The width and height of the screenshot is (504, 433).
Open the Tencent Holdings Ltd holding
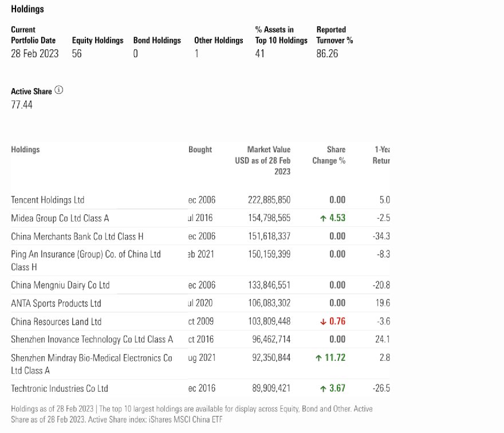[x=48, y=200]
